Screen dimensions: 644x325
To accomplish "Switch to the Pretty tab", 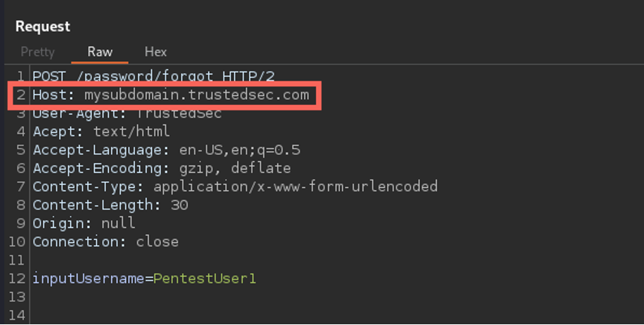I will point(37,51).
